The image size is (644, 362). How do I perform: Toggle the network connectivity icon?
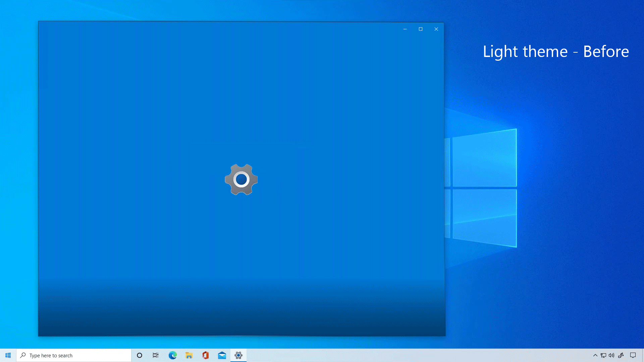pyautogui.click(x=603, y=355)
